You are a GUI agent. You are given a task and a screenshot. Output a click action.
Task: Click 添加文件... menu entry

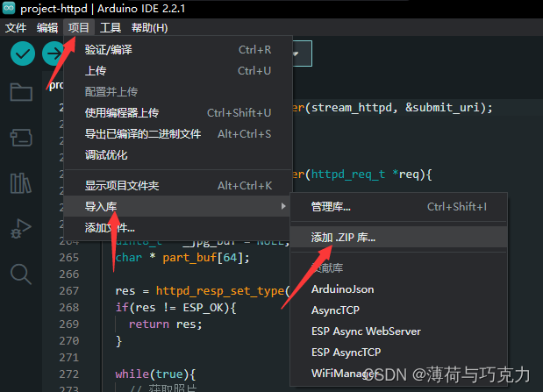tap(178, 227)
